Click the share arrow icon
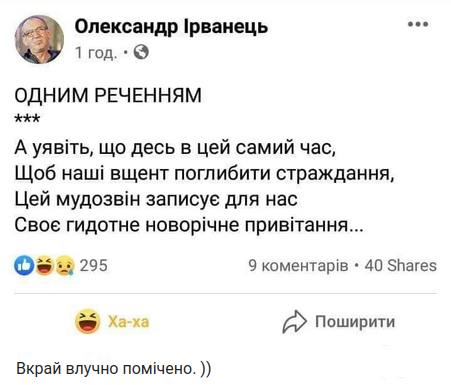Viewport: 451px width, 385px height. click(x=294, y=322)
